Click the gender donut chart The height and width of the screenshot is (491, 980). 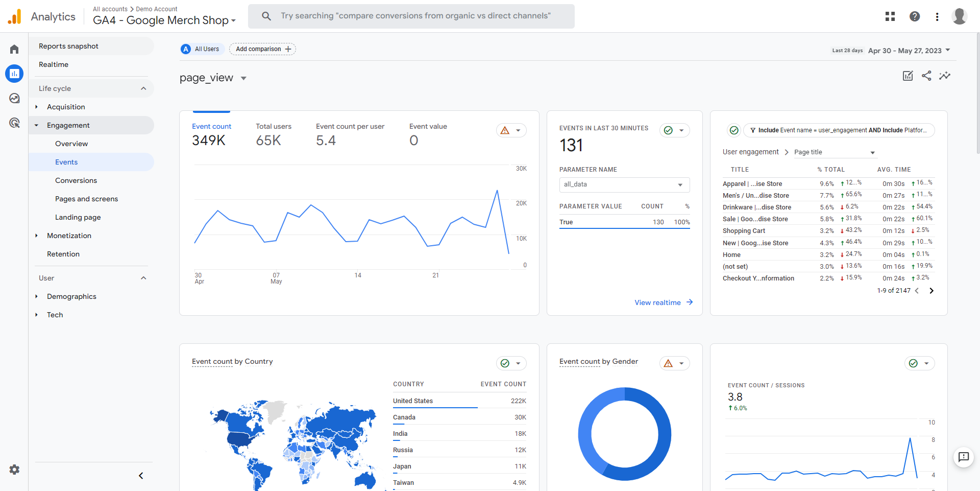point(625,434)
